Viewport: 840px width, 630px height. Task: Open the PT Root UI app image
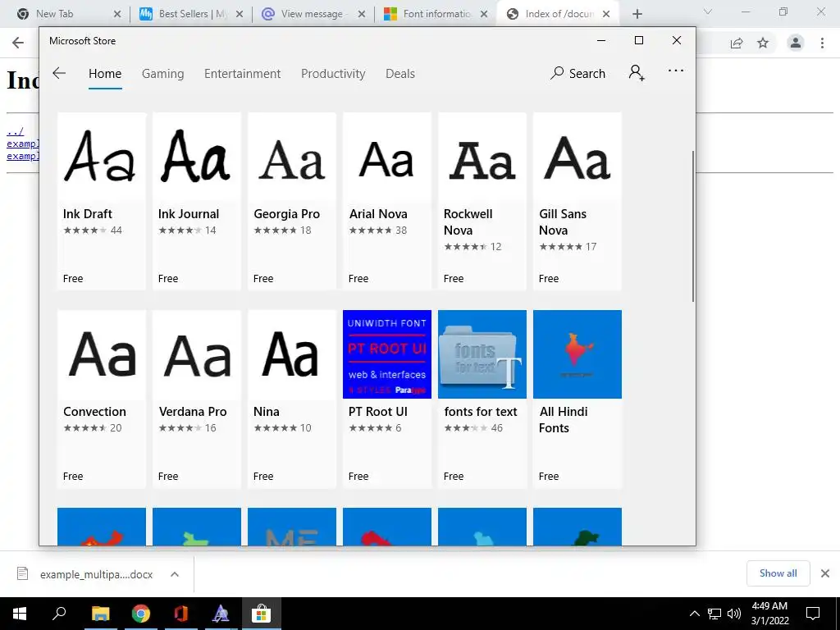click(x=387, y=354)
